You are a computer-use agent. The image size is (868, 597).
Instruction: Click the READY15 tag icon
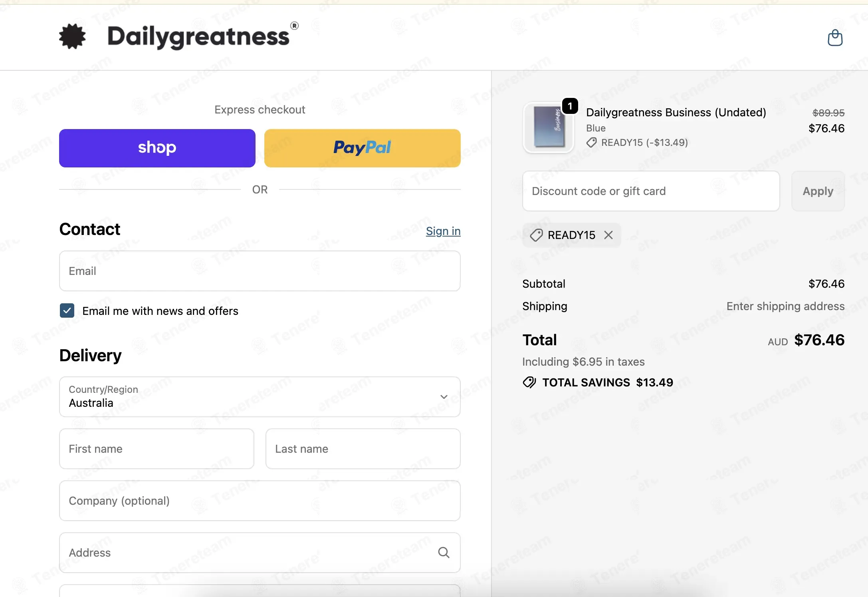(x=536, y=235)
